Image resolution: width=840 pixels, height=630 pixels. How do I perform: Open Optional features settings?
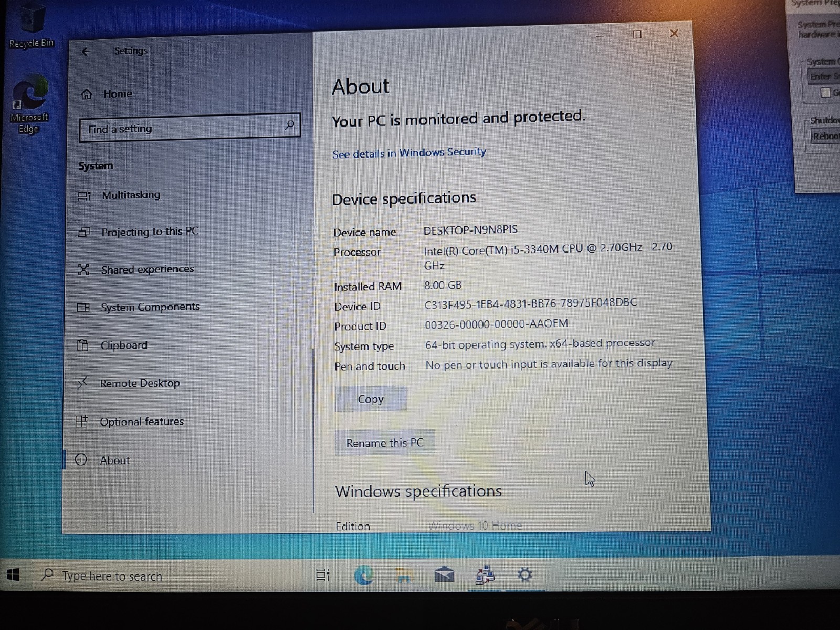point(142,422)
